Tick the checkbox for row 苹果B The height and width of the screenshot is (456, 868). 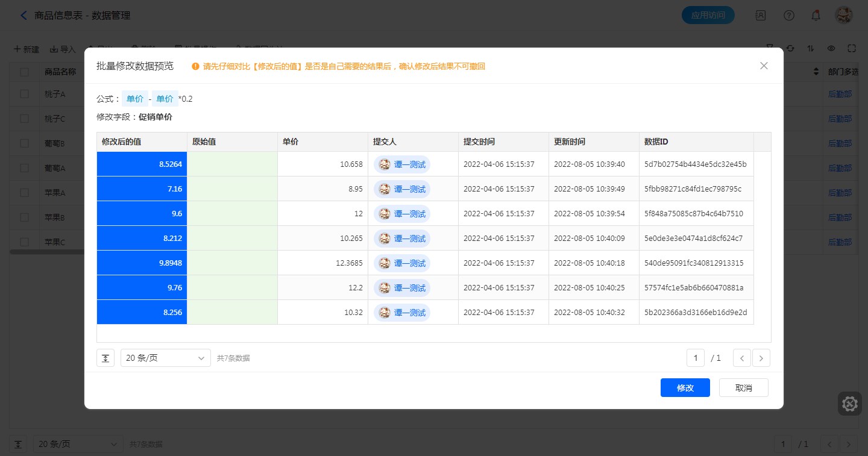click(x=25, y=217)
